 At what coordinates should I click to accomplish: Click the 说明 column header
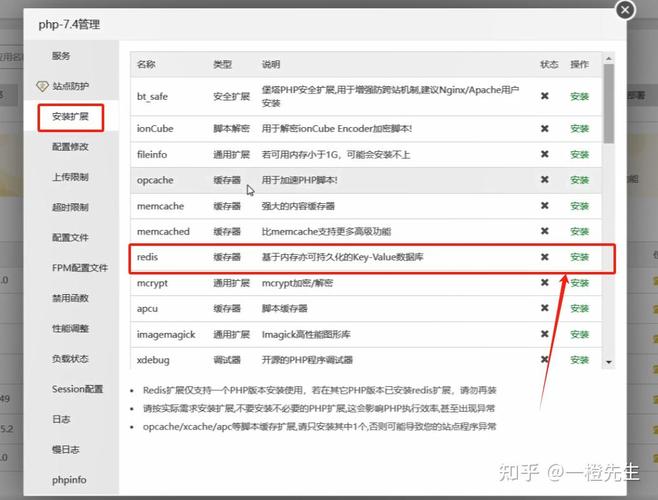271,64
